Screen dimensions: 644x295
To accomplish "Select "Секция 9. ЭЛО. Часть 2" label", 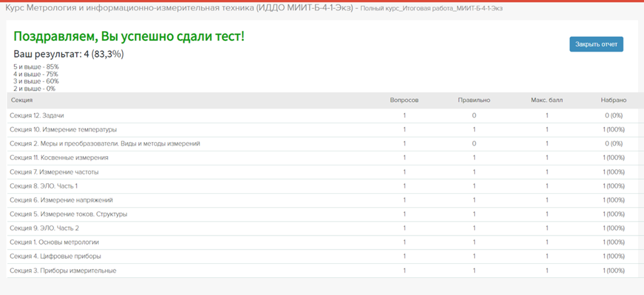I will pyautogui.click(x=44, y=228).
